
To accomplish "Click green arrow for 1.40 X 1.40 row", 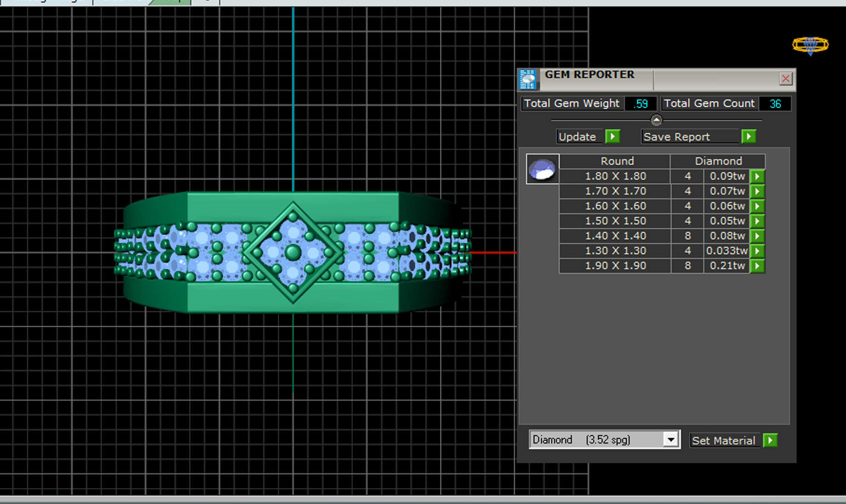I will coord(757,236).
